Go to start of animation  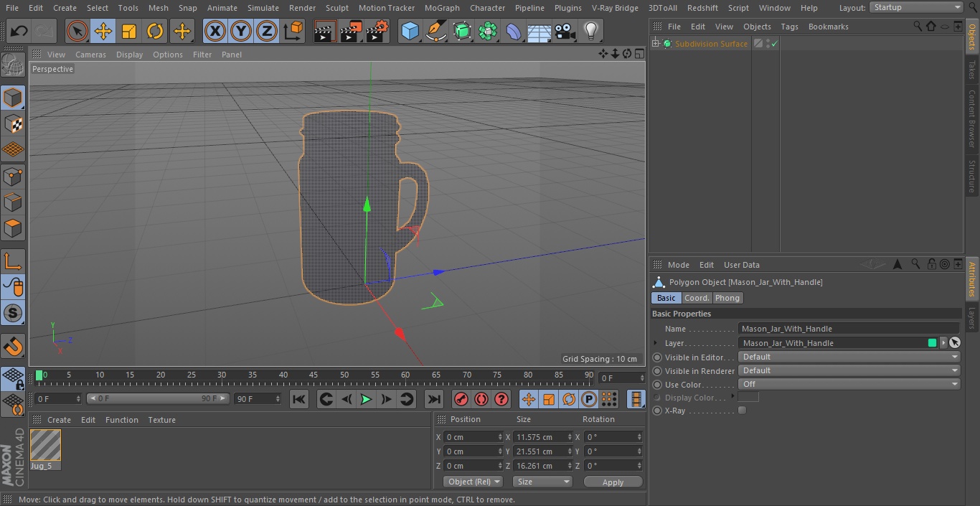point(299,399)
